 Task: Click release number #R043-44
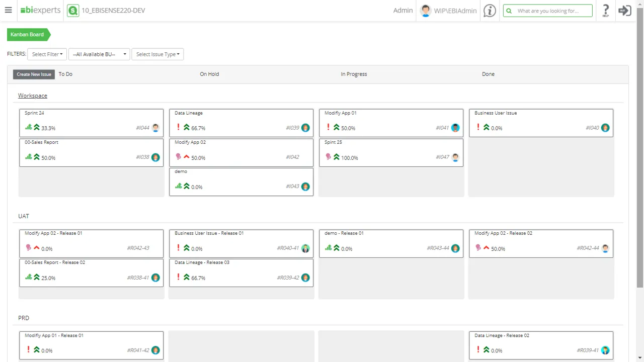coord(438,248)
